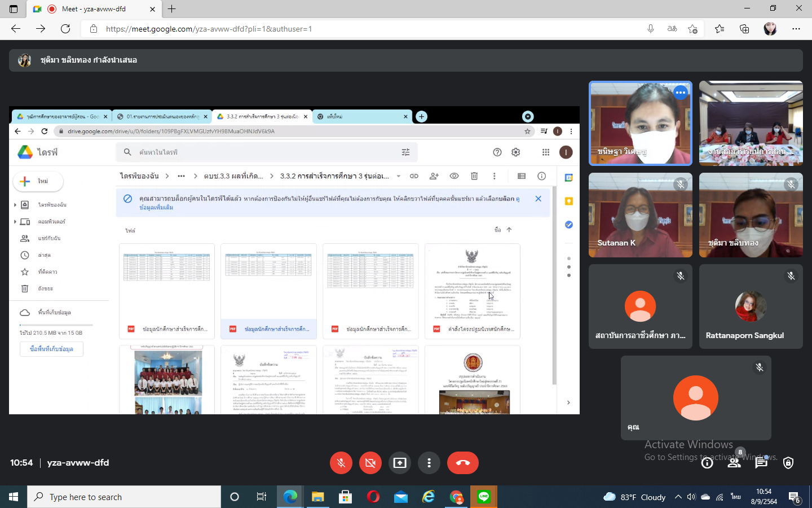Image resolution: width=812 pixels, height=508 pixels.
Task: Select the Meet - yza-avww-dfd tab
Action: pos(93,9)
